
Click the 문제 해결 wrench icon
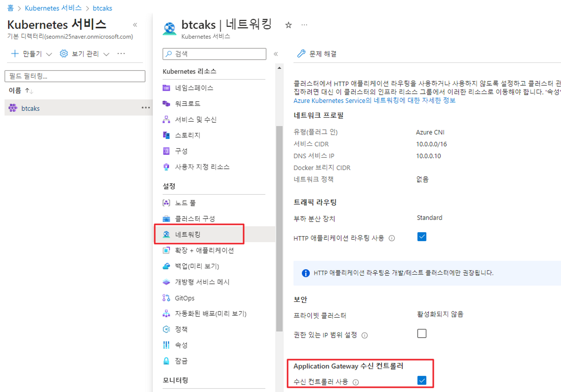pos(301,54)
